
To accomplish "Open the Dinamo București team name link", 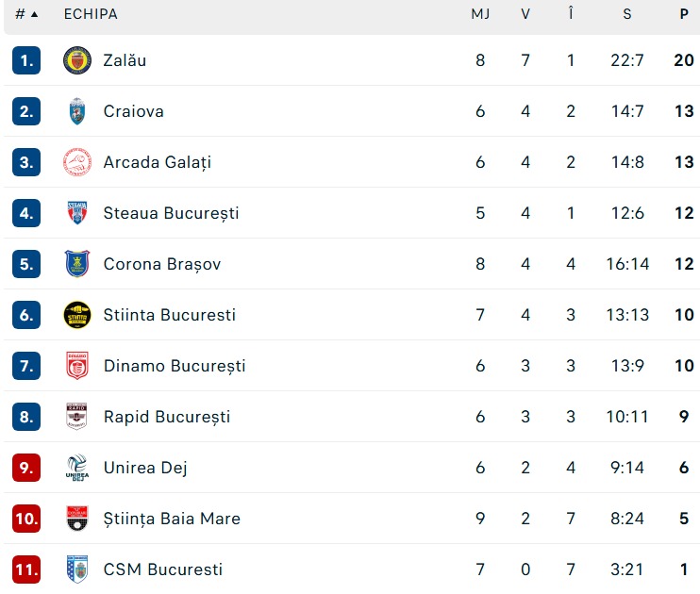I will click(x=175, y=366).
